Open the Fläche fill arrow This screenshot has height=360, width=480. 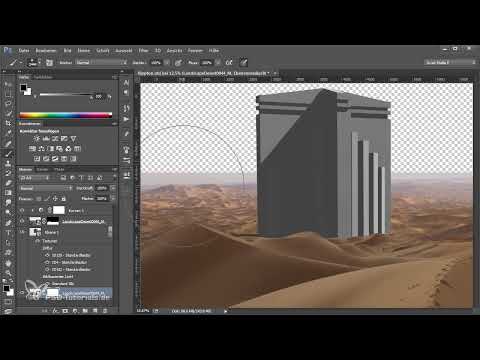(x=113, y=199)
